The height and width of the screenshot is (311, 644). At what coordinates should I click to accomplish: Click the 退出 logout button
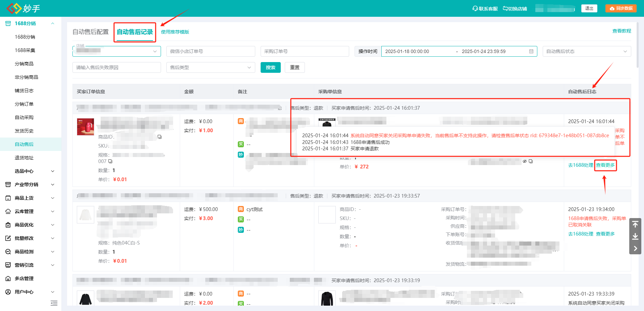[589, 8]
